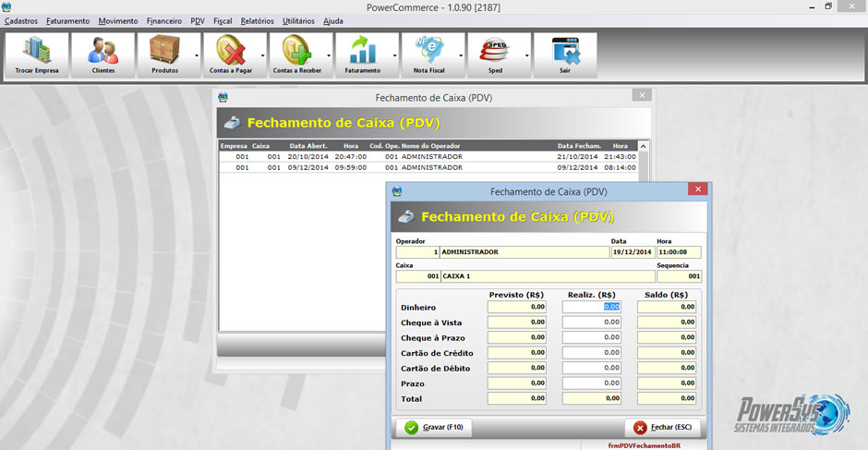Close the back Fechamento de Caixa window
The image size is (868, 450).
[642, 95]
